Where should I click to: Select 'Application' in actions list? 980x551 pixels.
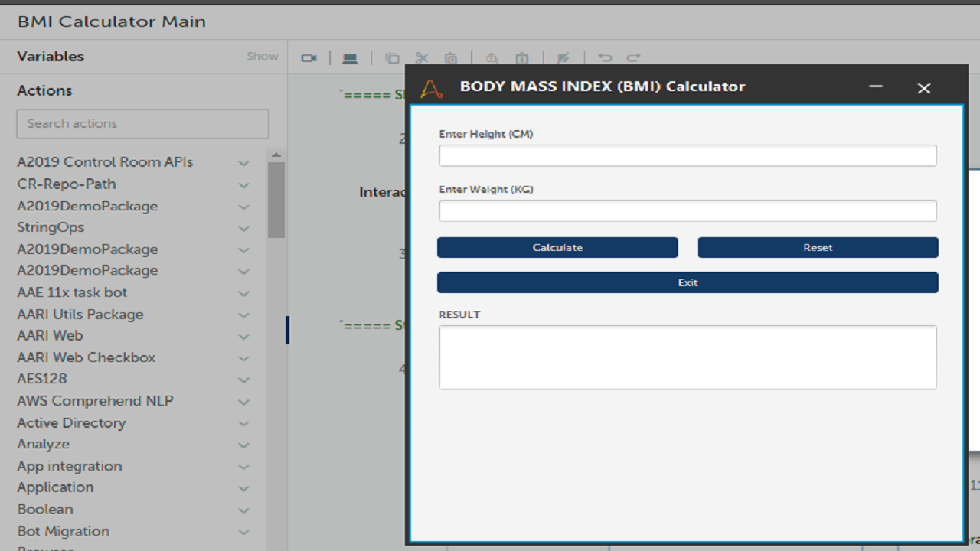(x=55, y=487)
